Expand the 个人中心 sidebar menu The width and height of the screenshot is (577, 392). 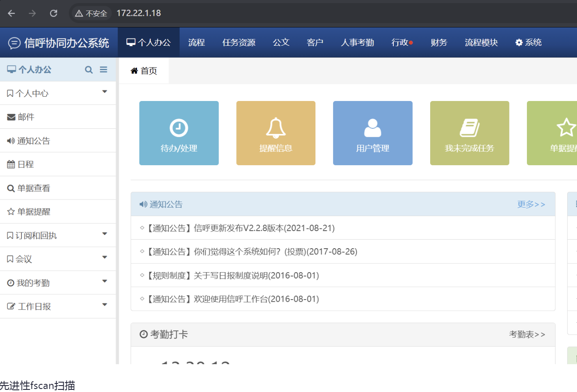click(x=58, y=93)
